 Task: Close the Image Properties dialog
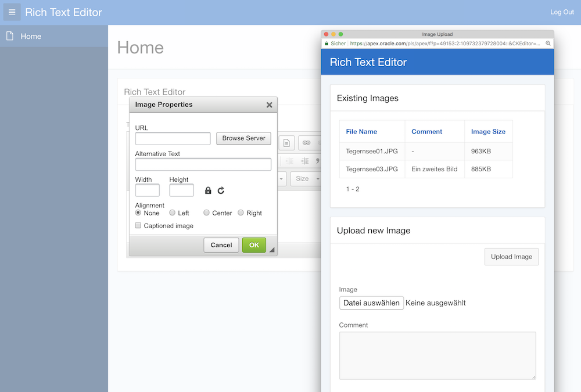tap(269, 105)
